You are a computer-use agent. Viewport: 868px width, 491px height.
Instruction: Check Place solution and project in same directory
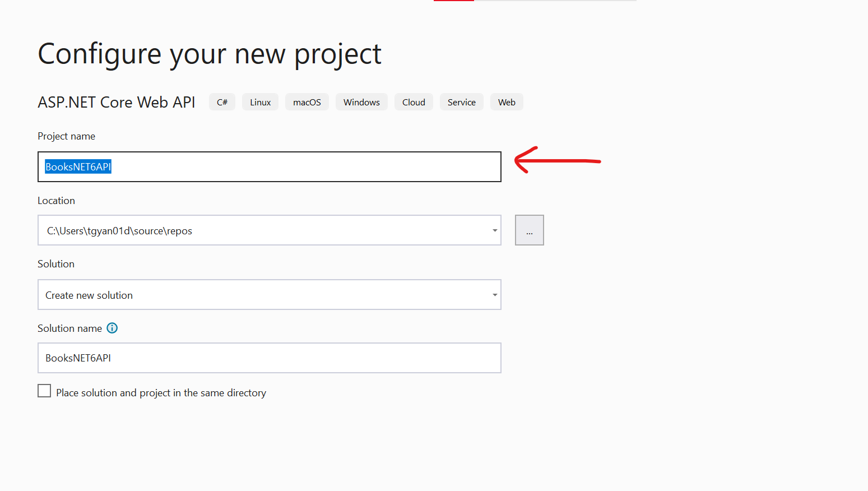tap(44, 391)
